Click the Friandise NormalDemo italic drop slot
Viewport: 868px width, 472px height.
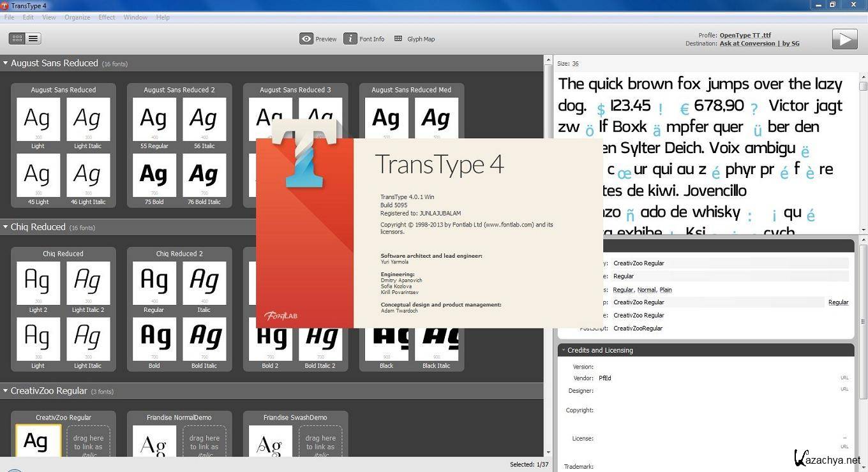pyautogui.click(x=204, y=441)
